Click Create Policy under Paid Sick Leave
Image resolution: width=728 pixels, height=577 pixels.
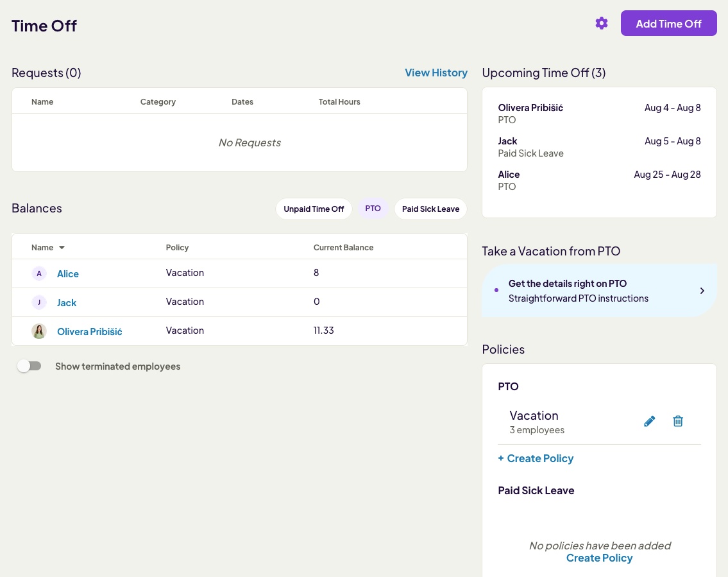(x=599, y=558)
